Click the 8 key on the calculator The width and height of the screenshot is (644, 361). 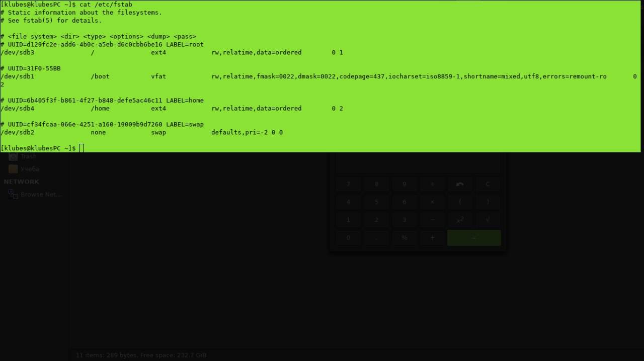376,184
